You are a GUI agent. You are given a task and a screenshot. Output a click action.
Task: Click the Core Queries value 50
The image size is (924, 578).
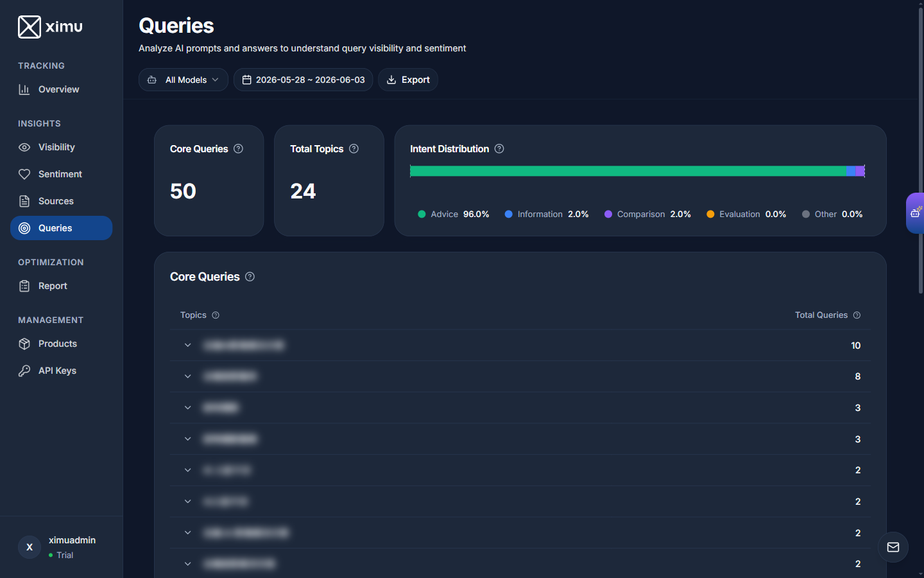183,191
